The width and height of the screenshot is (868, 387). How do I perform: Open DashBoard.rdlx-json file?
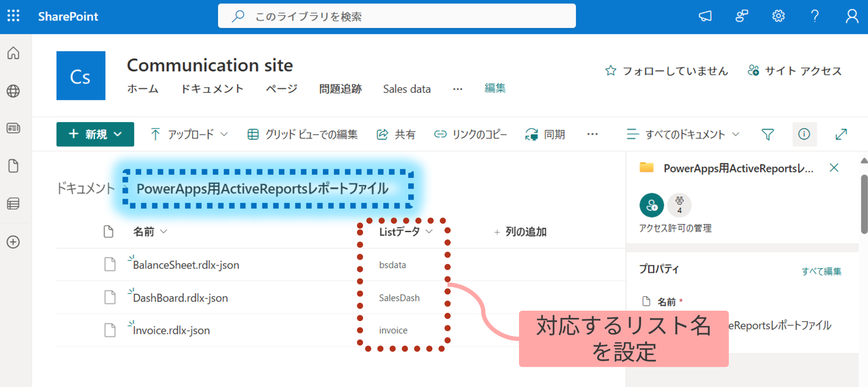(x=180, y=298)
